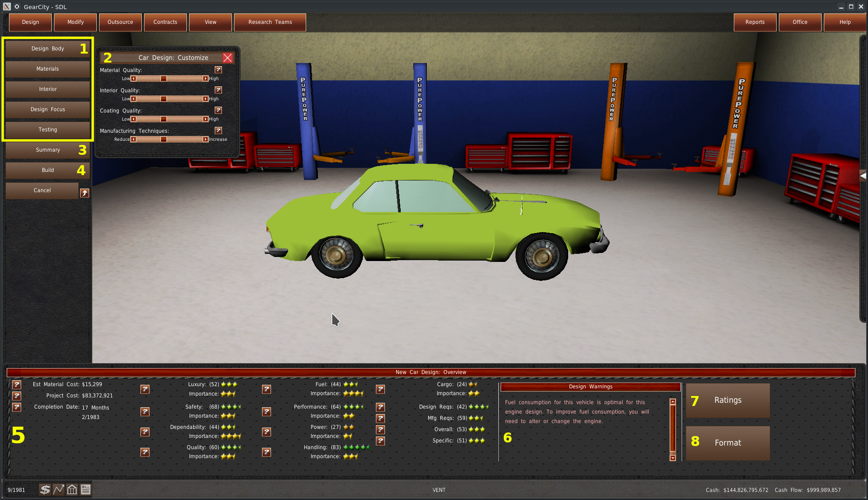Open the BILL document icon
Image resolution: width=868 pixels, height=500 pixels.
[x=86, y=490]
